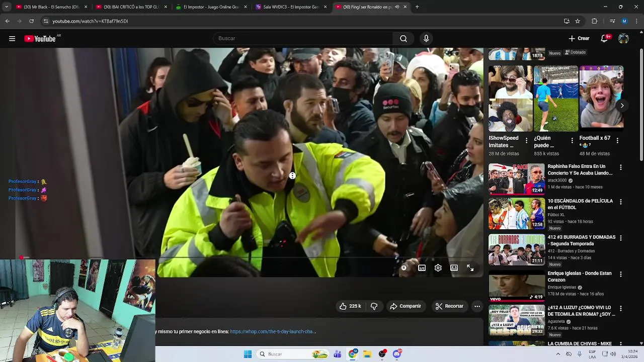This screenshot has height=362, width=644.
Task: Open options for Football x 67 short
Action: tap(617, 141)
